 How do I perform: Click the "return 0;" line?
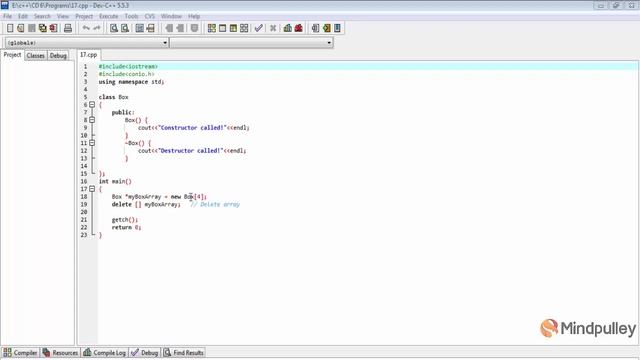[x=126, y=227]
